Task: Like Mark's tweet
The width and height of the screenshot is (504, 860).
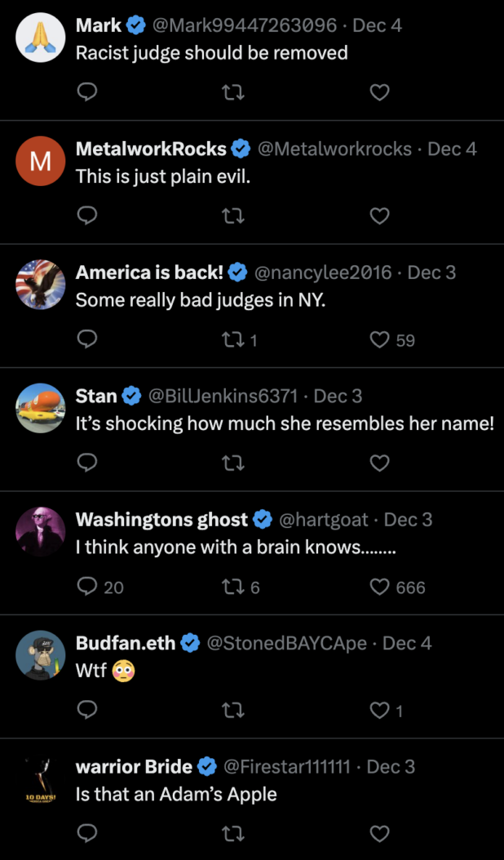Action: point(379,93)
